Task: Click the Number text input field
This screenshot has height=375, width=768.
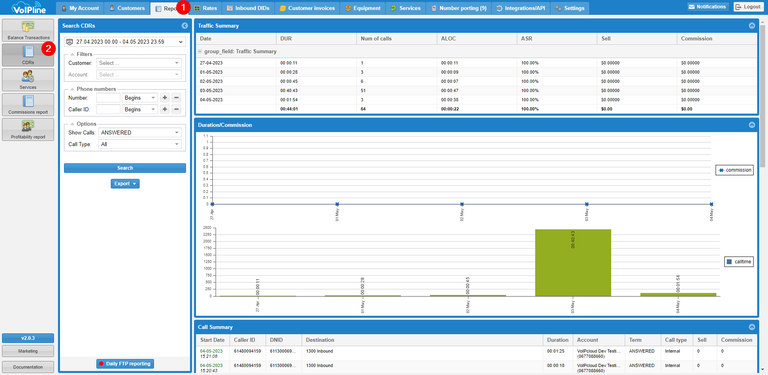Action: tap(108, 98)
